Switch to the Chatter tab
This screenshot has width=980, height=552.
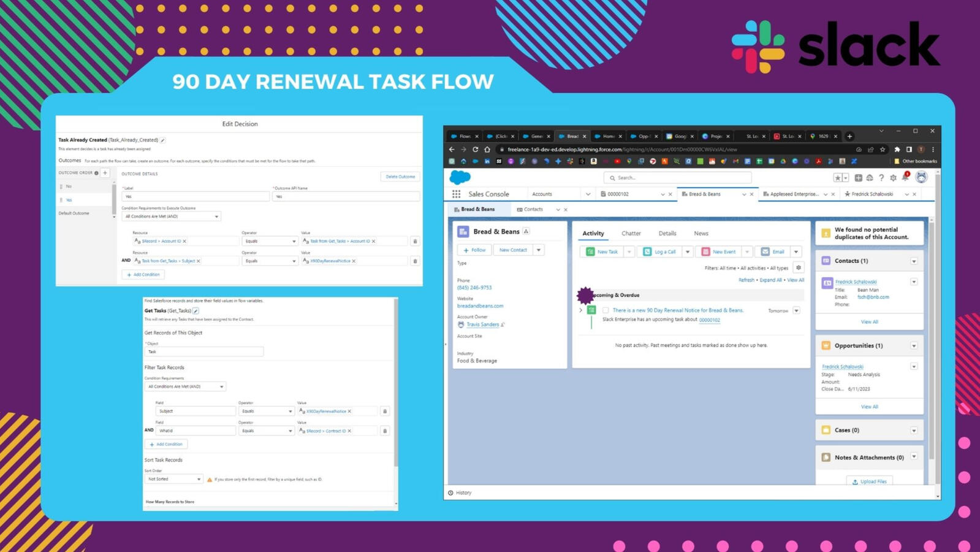pyautogui.click(x=631, y=233)
